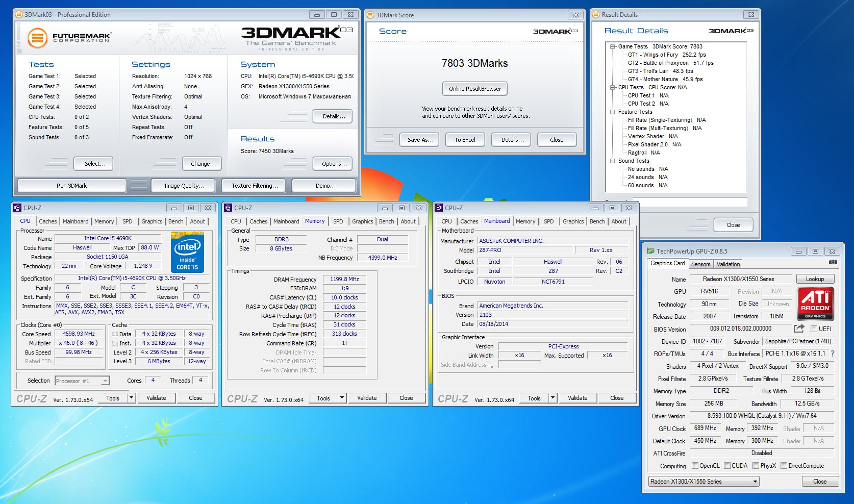854x504 pixels.
Task: Switch to Caches tab in CPU-Z CPU window
Action: [48, 221]
